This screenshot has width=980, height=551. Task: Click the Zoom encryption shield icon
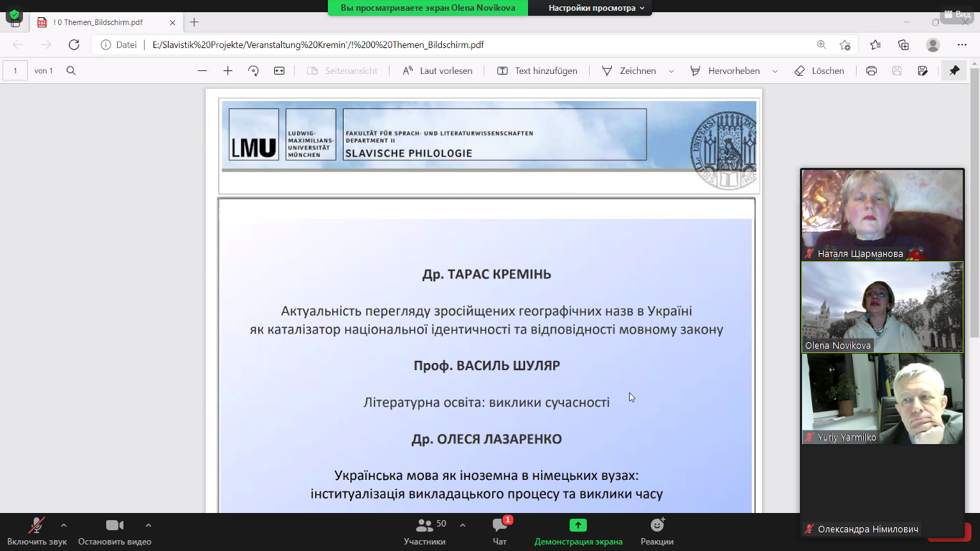[x=14, y=15]
